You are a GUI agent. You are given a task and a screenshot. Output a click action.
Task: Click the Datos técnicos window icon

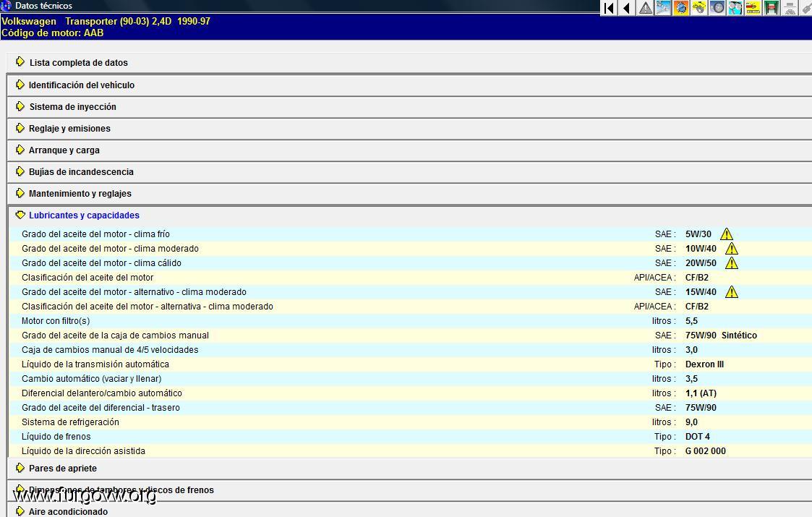(7, 6)
